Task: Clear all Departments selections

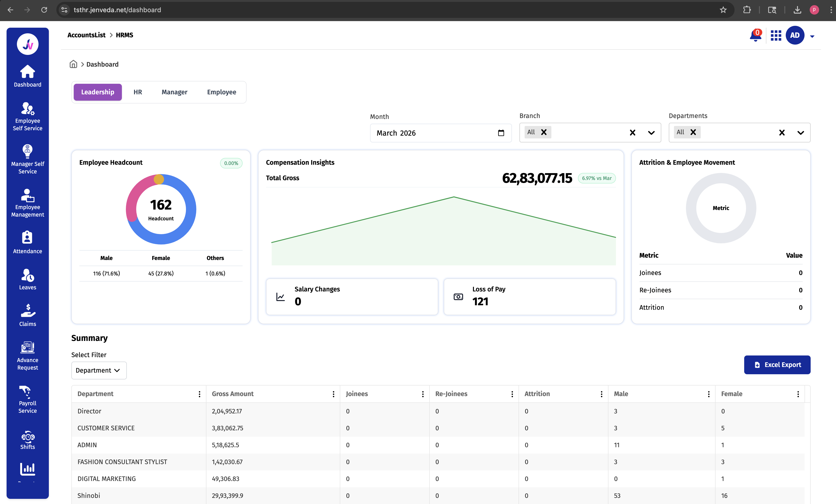Action: click(782, 133)
